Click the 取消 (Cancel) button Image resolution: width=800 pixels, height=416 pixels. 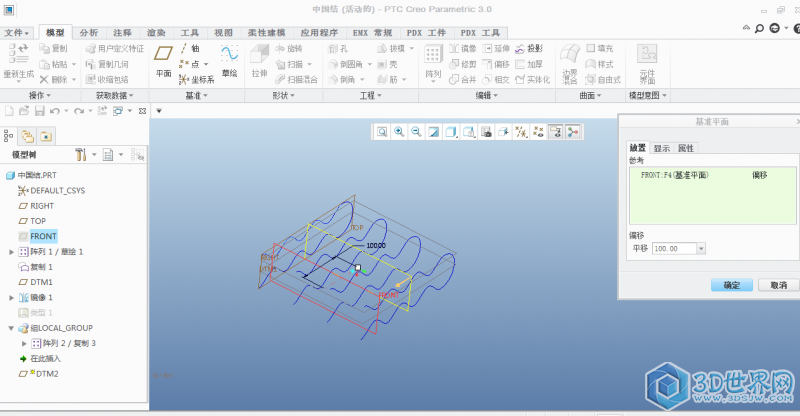pyautogui.click(x=777, y=285)
